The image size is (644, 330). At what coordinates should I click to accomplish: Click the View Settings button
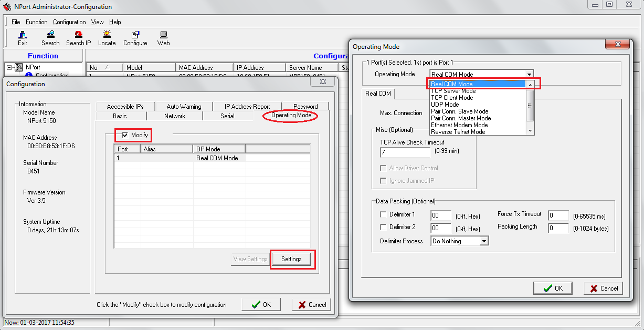250,259
